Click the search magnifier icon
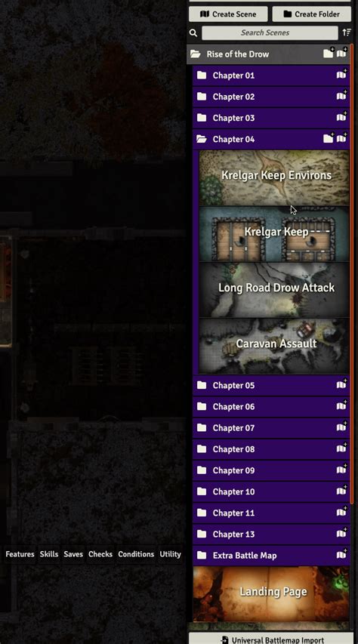The width and height of the screenshot is (358, 644). [x=193, y=33]
